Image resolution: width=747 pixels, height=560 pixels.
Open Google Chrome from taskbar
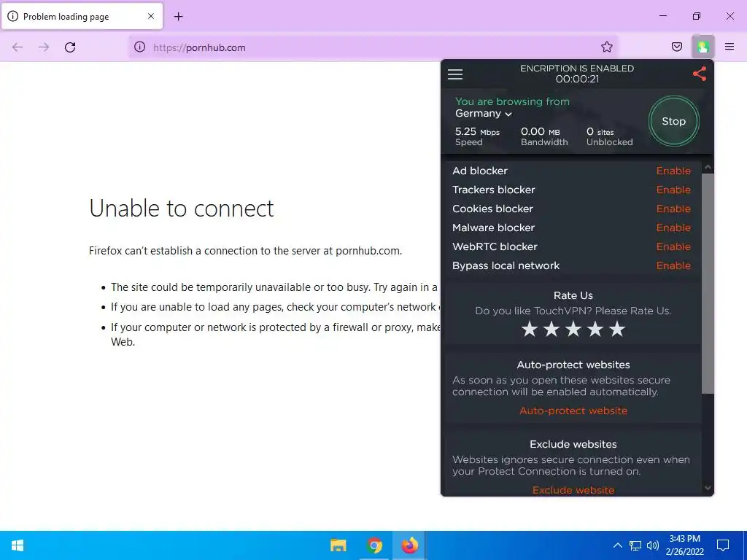coord(375,545)
